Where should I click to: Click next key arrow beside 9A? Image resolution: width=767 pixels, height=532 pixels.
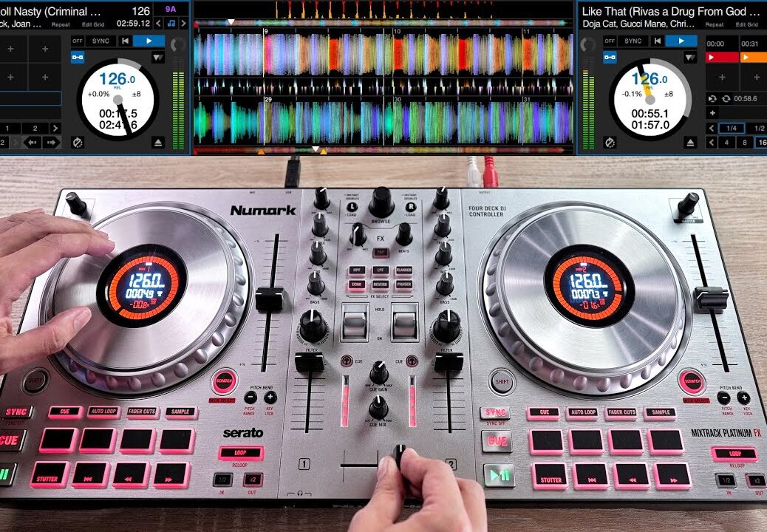[183, 23]
